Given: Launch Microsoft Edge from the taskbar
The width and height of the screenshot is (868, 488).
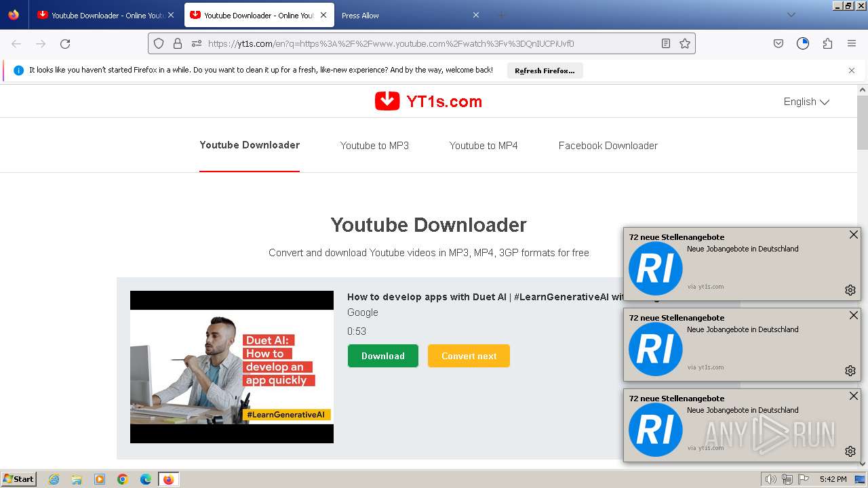Looking at the screenshot, I should click(146, 479).
